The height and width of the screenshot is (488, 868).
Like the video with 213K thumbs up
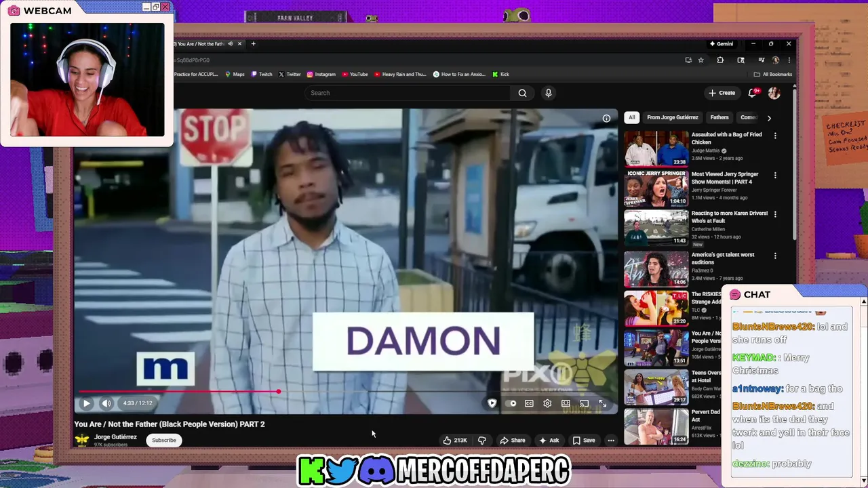point(454,441)
